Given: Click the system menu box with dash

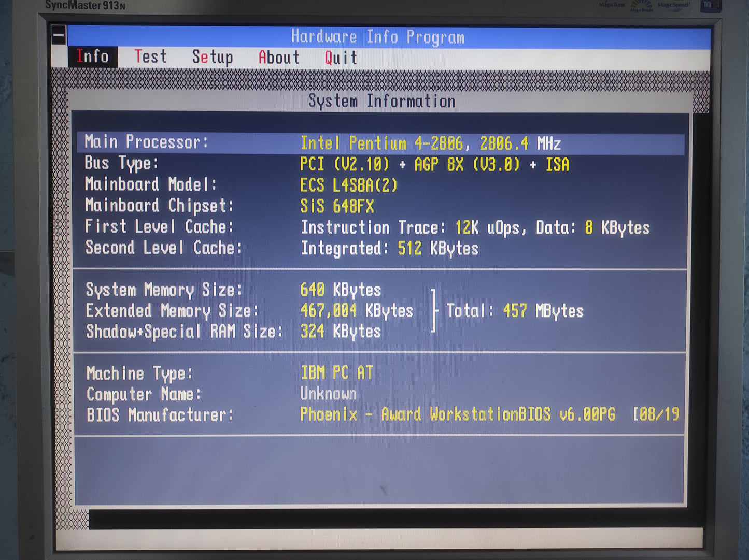Looking at the screenshot, I should 59,35.
